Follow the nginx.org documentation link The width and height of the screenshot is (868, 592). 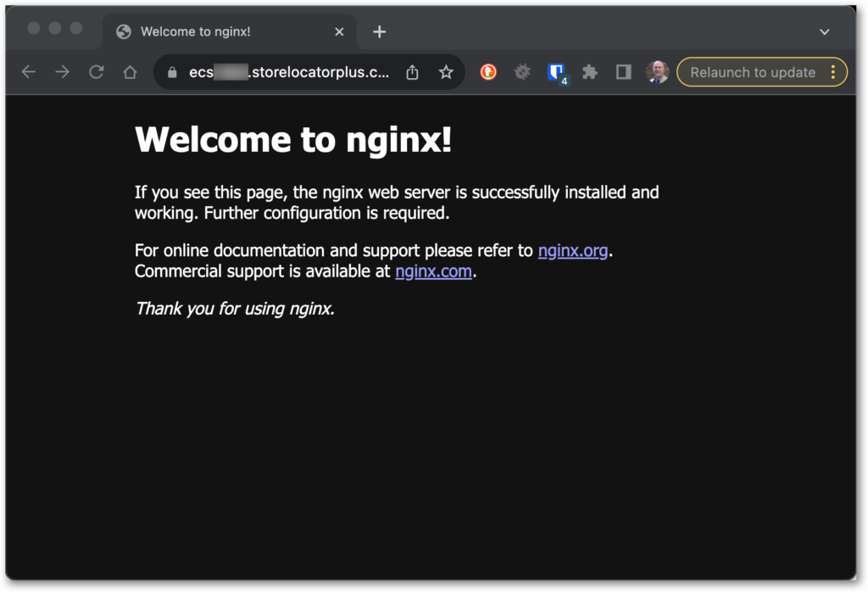point(573,250)
